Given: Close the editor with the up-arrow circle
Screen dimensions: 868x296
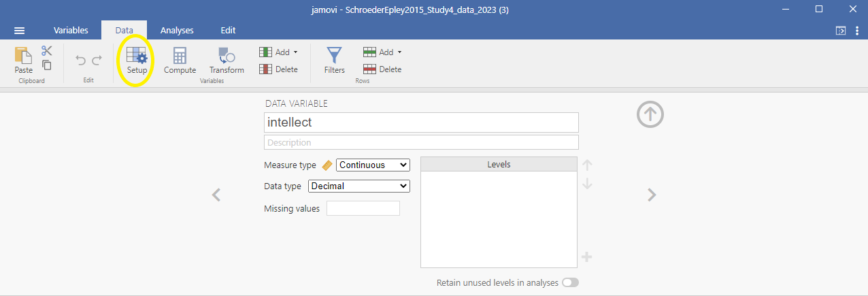Looking at the screenshot, I should tap(650, 114).
